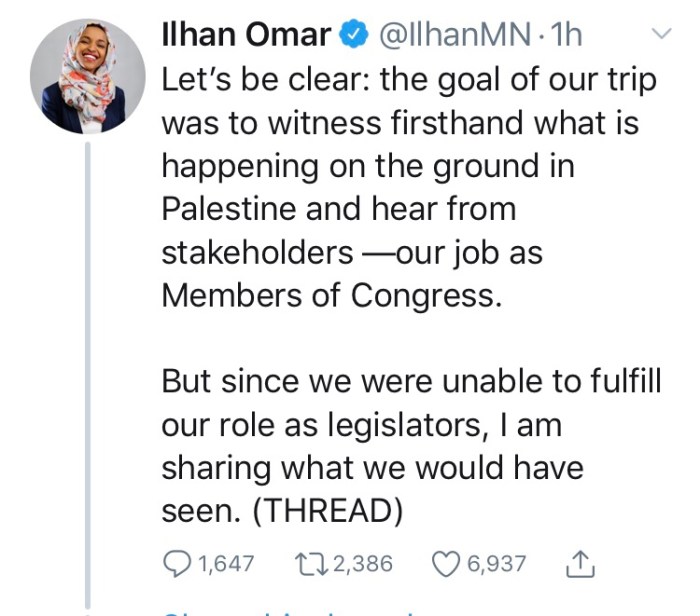
Task: Click the reply speech bubble icon
Action: pyautogui.click(x=176, y=564)
